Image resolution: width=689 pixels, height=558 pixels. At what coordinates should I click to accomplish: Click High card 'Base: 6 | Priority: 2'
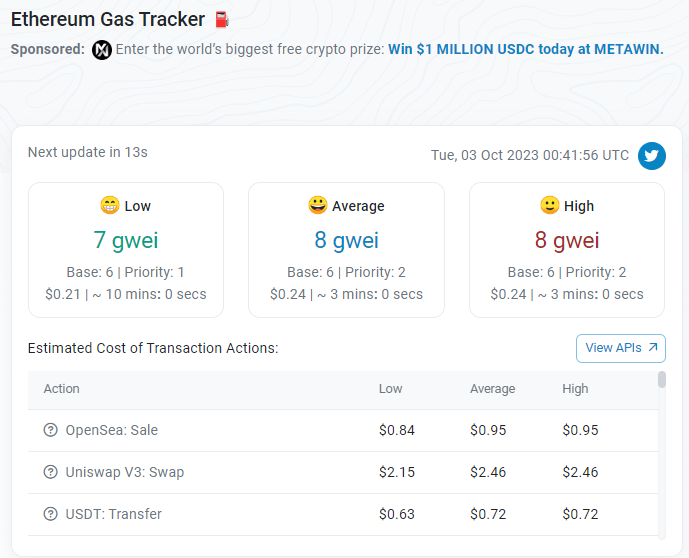coord(567,272)
